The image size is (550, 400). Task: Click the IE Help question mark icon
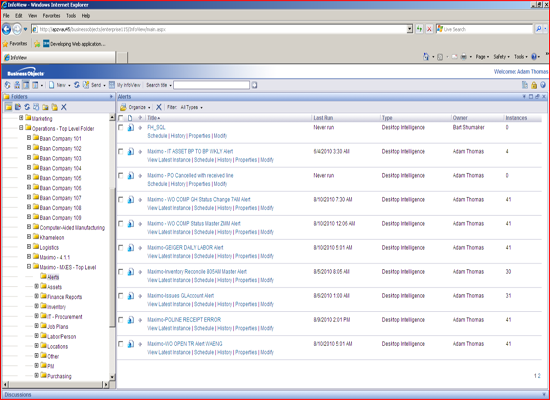[534, 57]
